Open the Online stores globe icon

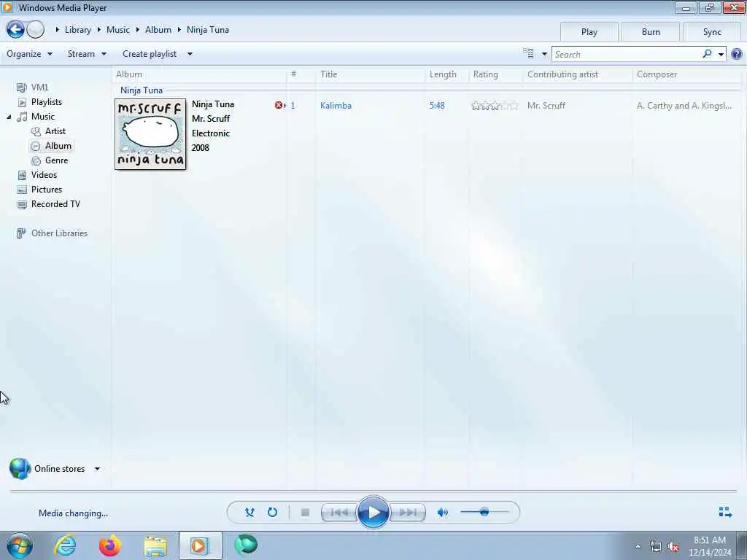point(20,469)
